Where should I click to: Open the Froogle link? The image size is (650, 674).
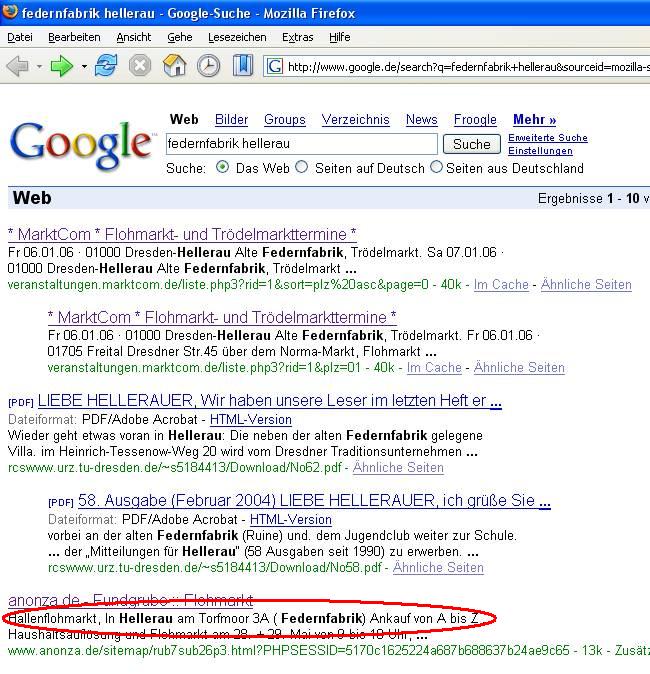(x=475, y=119)
